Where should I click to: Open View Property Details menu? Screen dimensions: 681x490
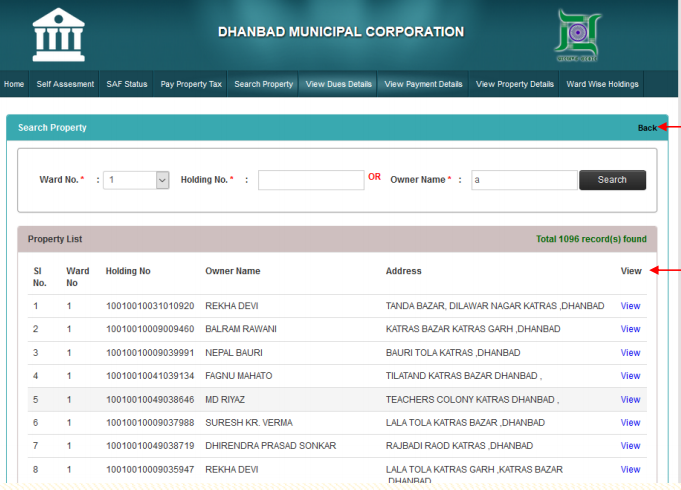point(515,84)
